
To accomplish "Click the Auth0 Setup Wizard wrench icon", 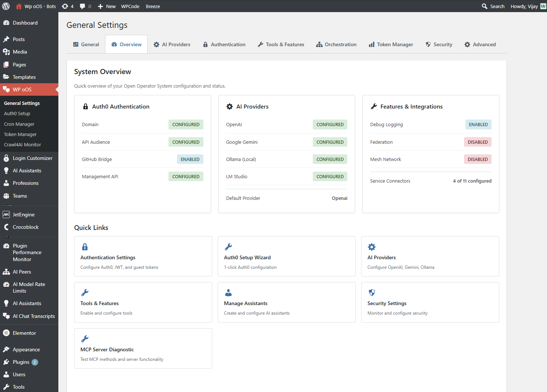I will pos(228,246).
